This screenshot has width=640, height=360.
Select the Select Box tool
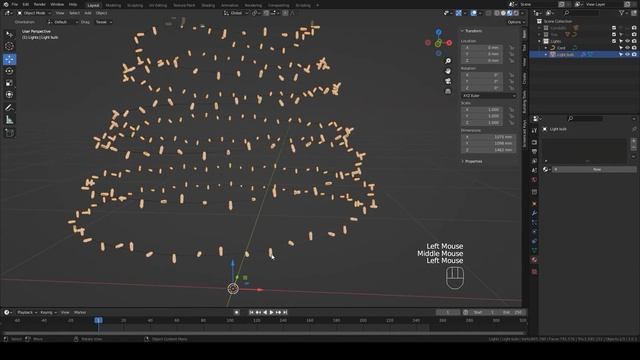click(9, 35)
